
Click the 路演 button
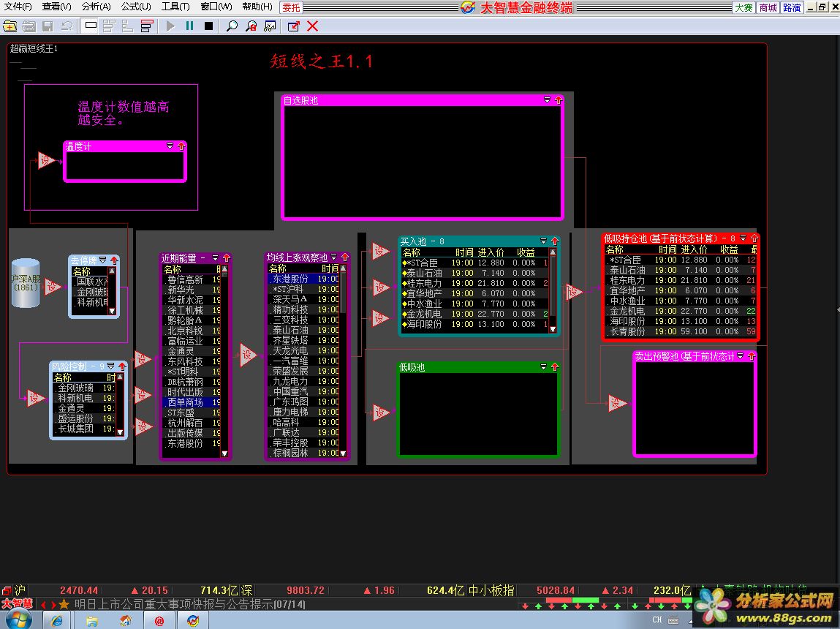pyautogui.click(x=792, y=7)
